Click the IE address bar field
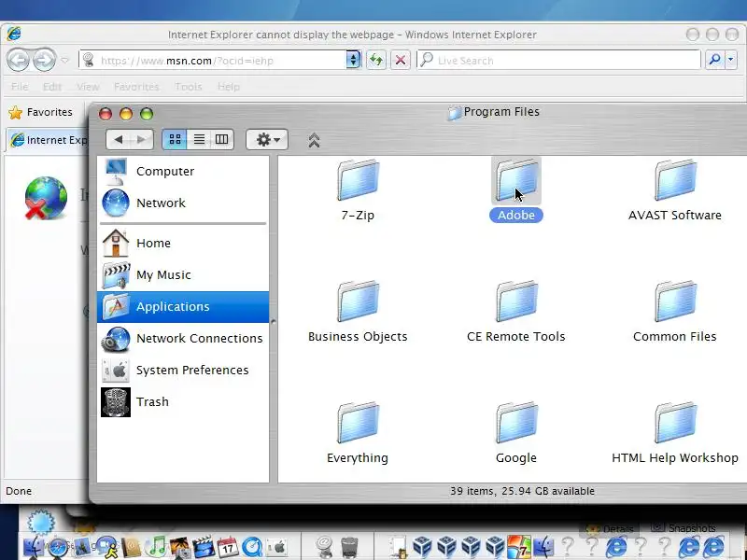The height and width of the screenshot is (560, 747). click(x=213, y=61)
